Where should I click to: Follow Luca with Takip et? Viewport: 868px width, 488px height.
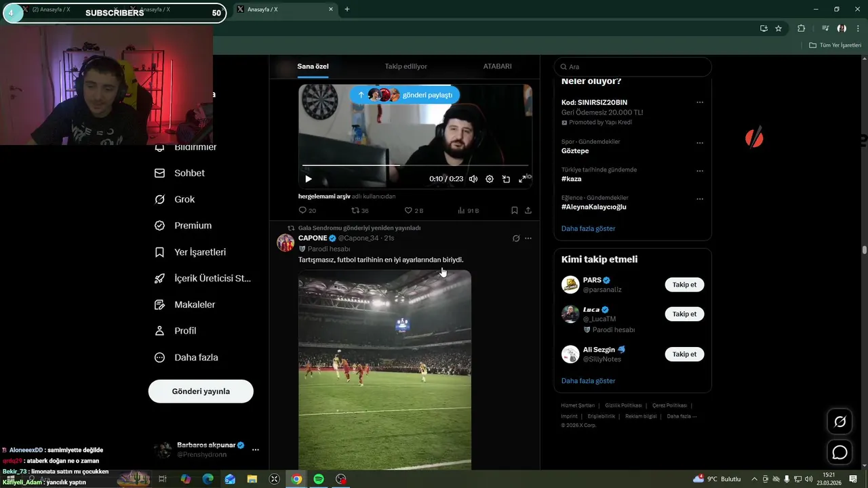click(684, 314)
